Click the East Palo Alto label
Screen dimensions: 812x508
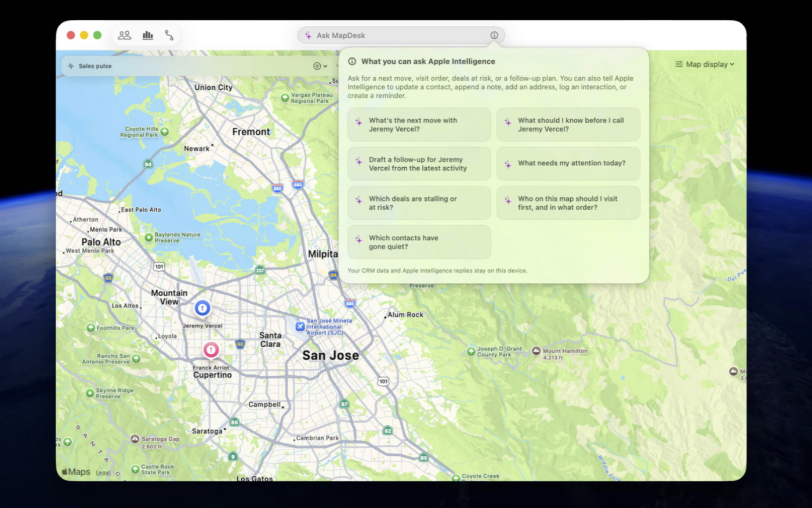click(141, 210)
